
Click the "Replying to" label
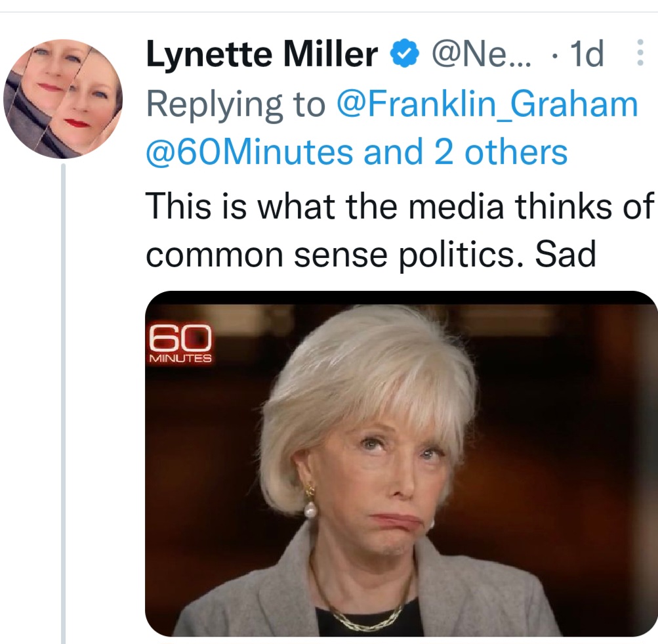tap(235, 104)
